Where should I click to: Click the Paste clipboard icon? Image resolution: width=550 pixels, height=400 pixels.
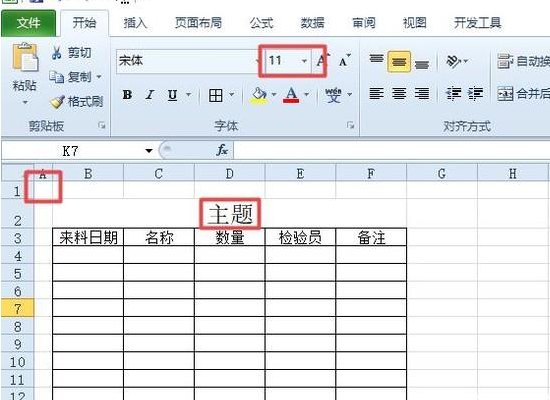point(25,57)
